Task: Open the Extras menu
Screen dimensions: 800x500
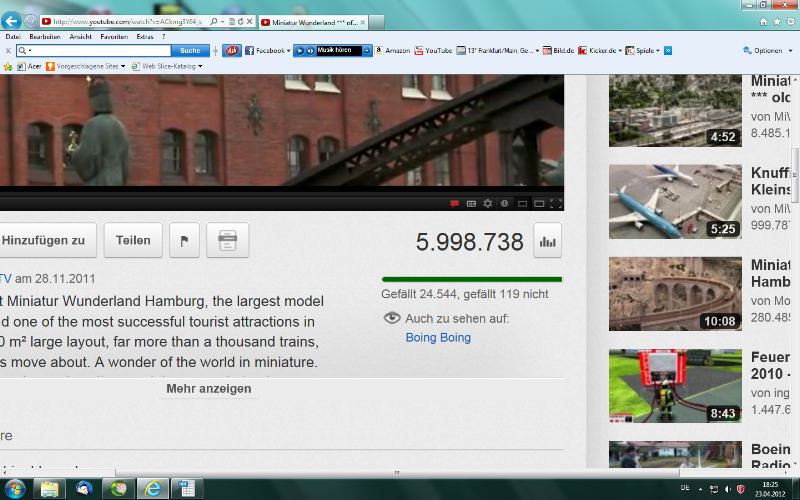Action: (145, 36)
